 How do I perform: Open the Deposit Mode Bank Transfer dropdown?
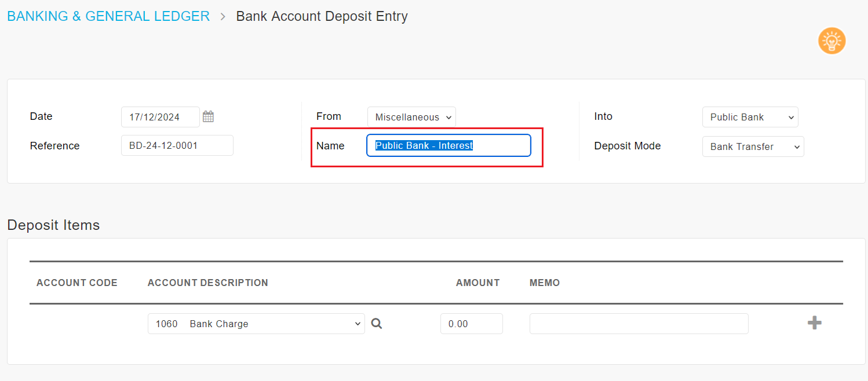point(753,146)
